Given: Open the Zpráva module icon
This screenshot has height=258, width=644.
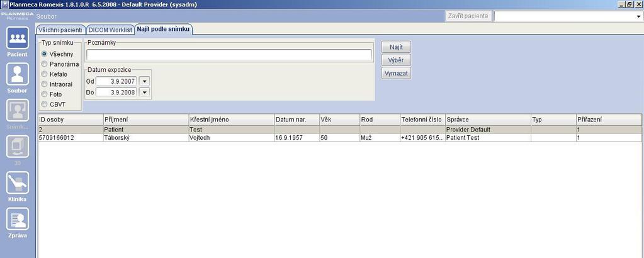Looking at the screenshot, I should click(17, 219).
